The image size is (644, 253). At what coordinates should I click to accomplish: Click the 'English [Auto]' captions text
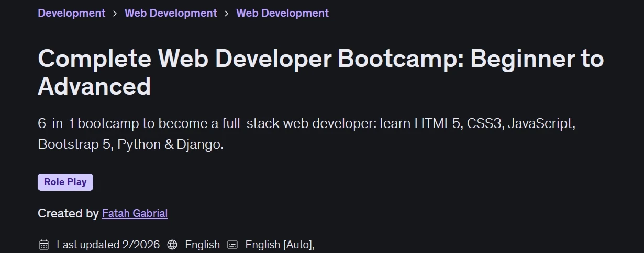[x=280, y=245]
